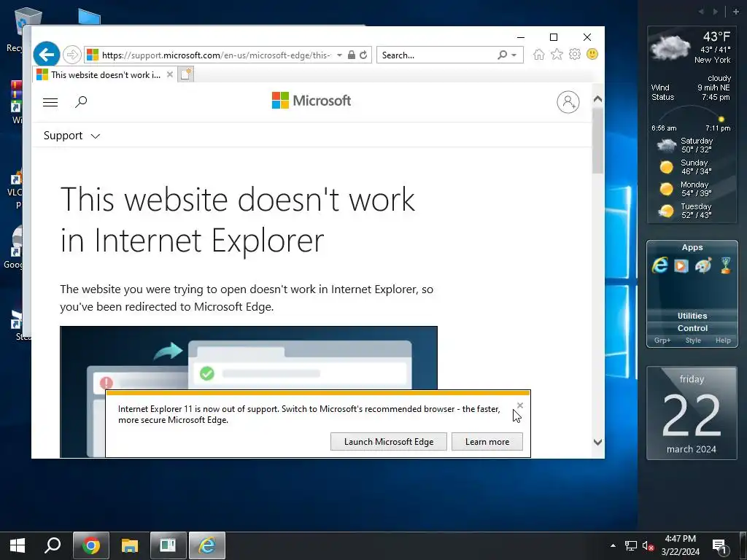Viewport: 747px width, 560px height.
Task: Click the sidebar previous page arrow
Action: tap(701, 12)
